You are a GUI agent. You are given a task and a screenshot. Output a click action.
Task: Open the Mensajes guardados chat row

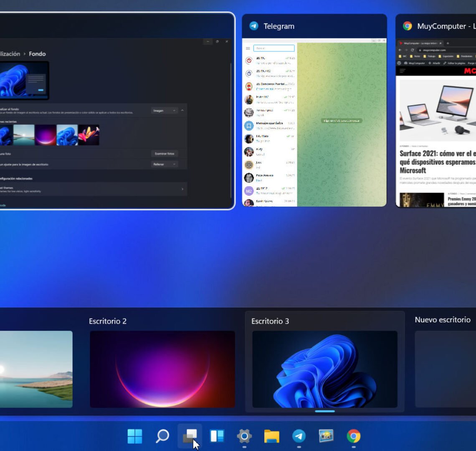pyautogui.click(x=269, y=125)
